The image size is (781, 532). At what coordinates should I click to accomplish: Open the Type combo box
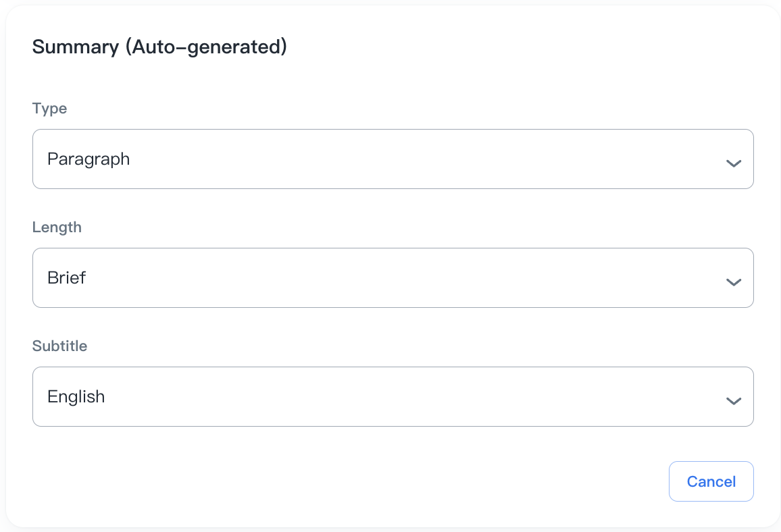pos(393,159)
